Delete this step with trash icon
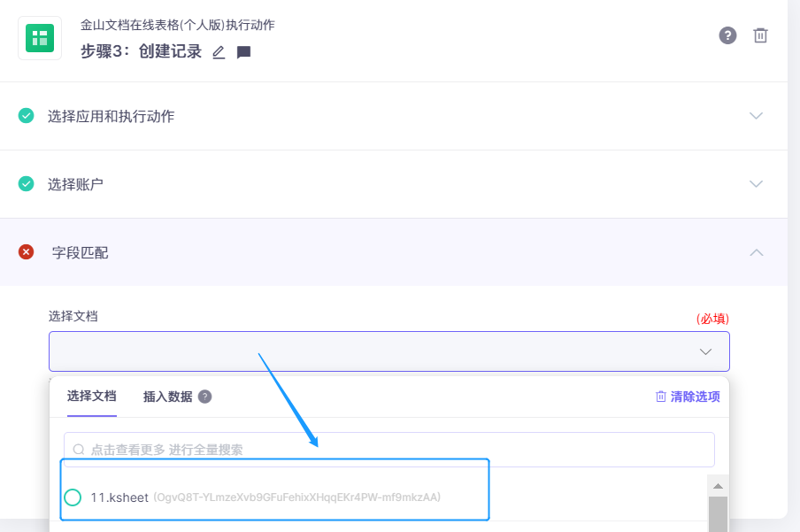800x532 pixels. [x=760, y=35]
